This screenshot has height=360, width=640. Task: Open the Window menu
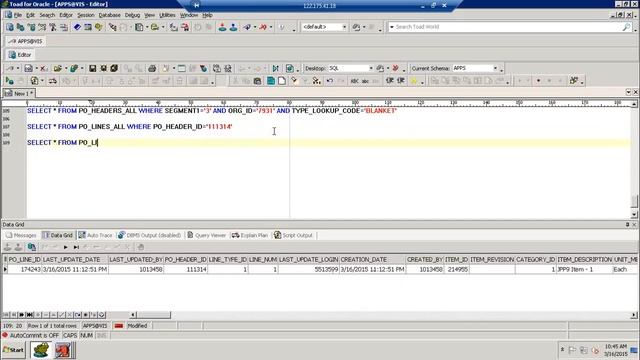coord(189,15)
